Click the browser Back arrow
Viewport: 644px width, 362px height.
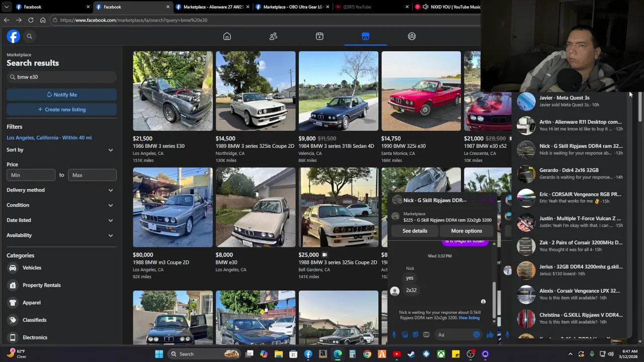pyautogui.click(x=7, y=20)
